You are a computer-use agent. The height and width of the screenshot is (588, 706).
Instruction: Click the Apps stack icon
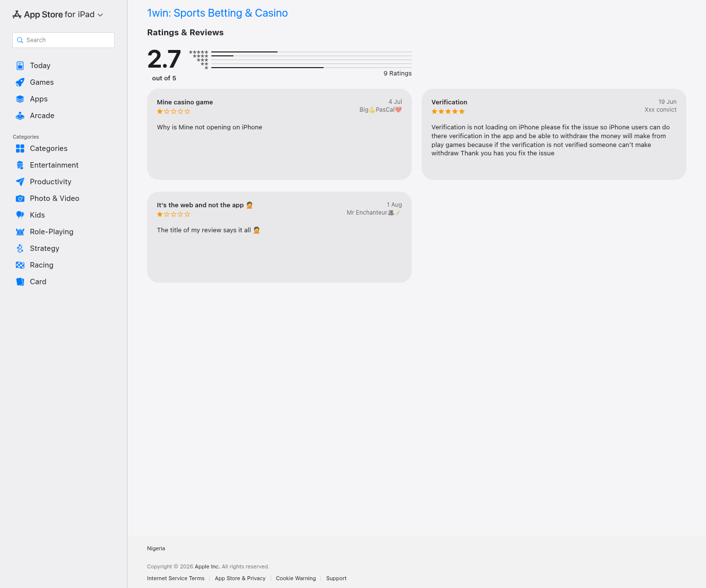20,99
